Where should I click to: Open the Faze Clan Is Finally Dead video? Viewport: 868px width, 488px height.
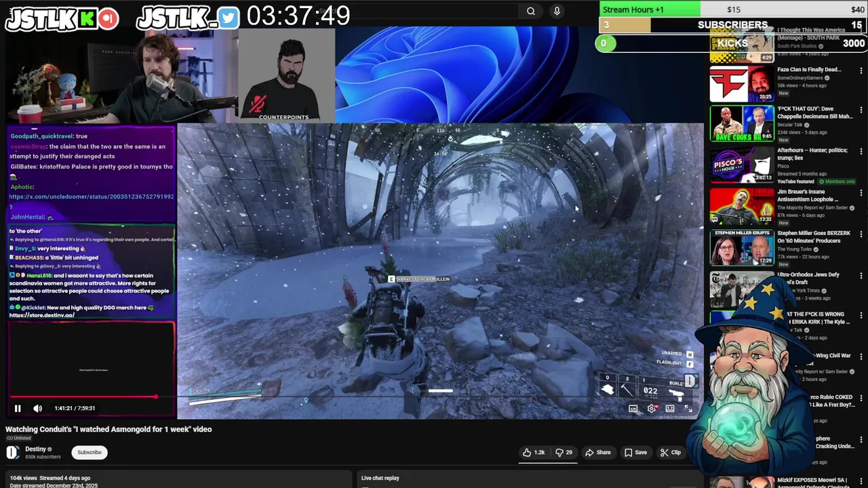pos(809,69)
